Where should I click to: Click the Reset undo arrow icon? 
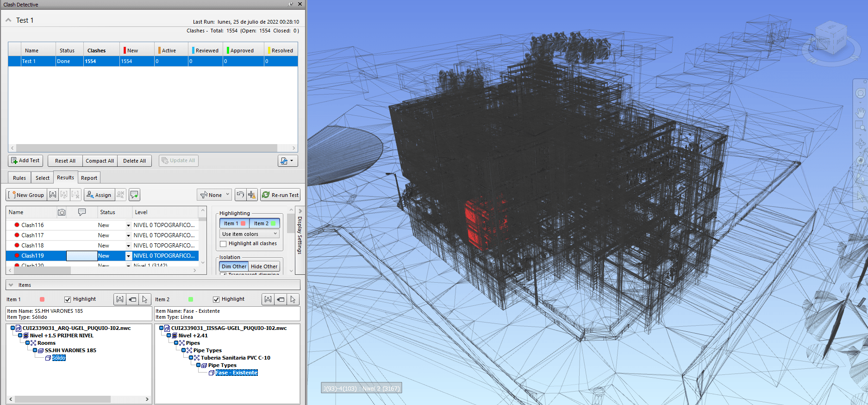pyautogui.click(x=240, y=195)
